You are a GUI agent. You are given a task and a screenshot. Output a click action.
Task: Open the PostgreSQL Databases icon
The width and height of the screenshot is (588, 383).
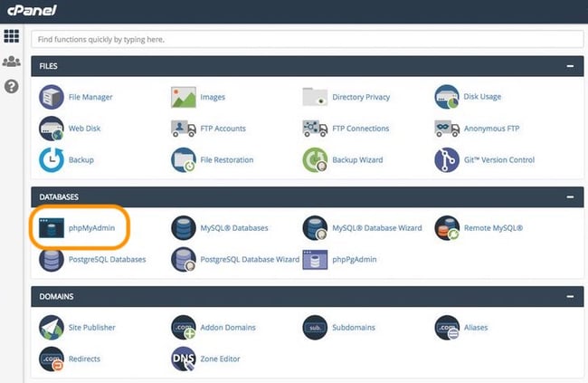tap(52, 260)
